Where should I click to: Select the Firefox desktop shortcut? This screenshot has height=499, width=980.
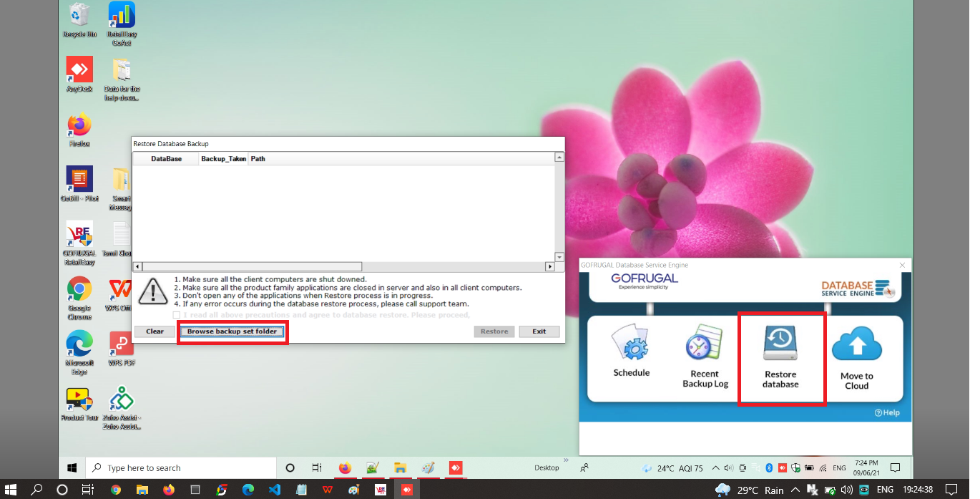click(79, 130)
